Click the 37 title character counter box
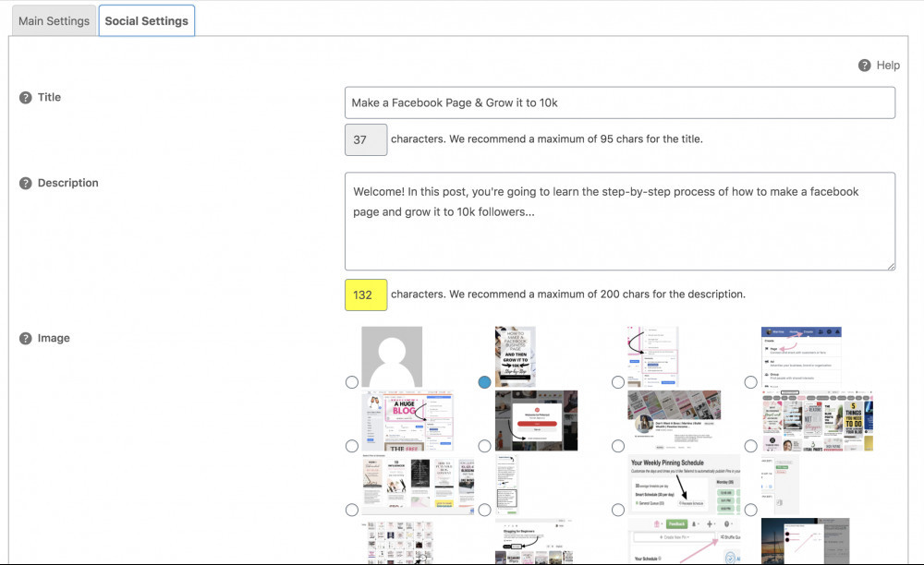924x565 pixels. tap(366, 139)
